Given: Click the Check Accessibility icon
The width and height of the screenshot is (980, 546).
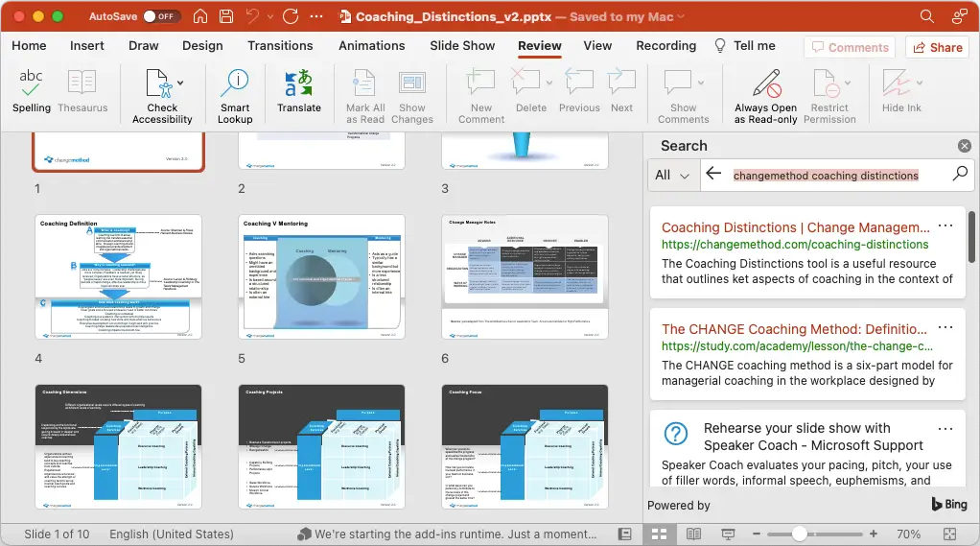Looking at the screenshot, I should click(x=159, y=83).
